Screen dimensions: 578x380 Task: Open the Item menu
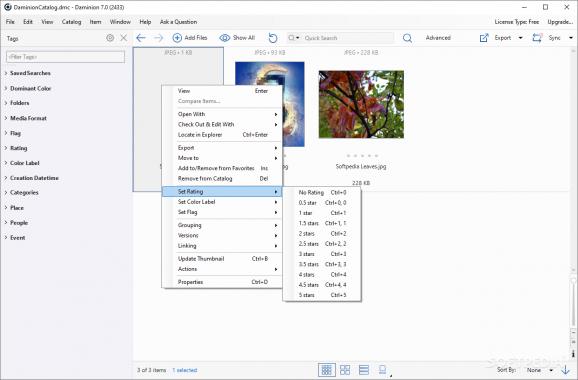pos(95,22)
